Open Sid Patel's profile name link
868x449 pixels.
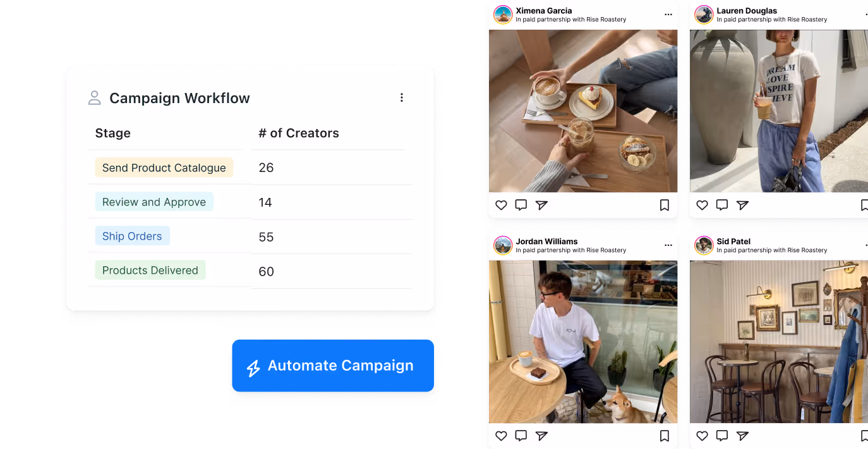click(x=733, y=242)
